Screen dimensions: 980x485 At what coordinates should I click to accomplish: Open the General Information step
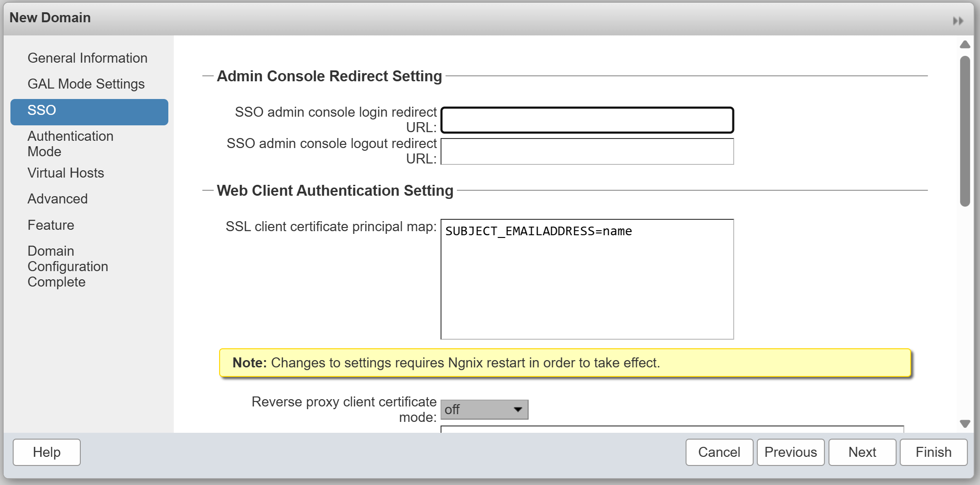tap(87, 58)
